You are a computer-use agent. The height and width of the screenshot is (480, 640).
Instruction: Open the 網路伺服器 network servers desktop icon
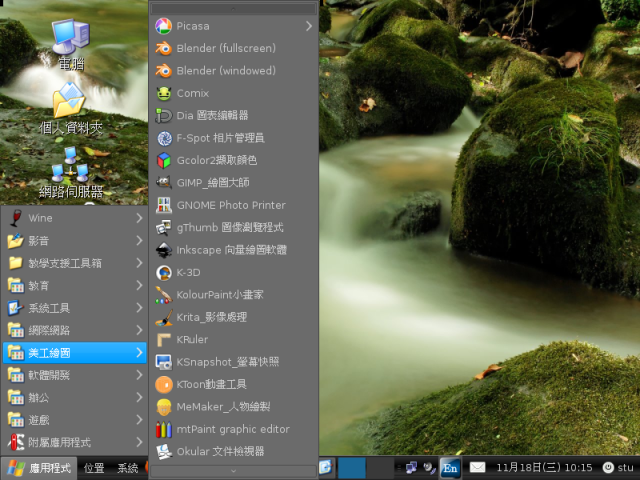click(71, 172)
